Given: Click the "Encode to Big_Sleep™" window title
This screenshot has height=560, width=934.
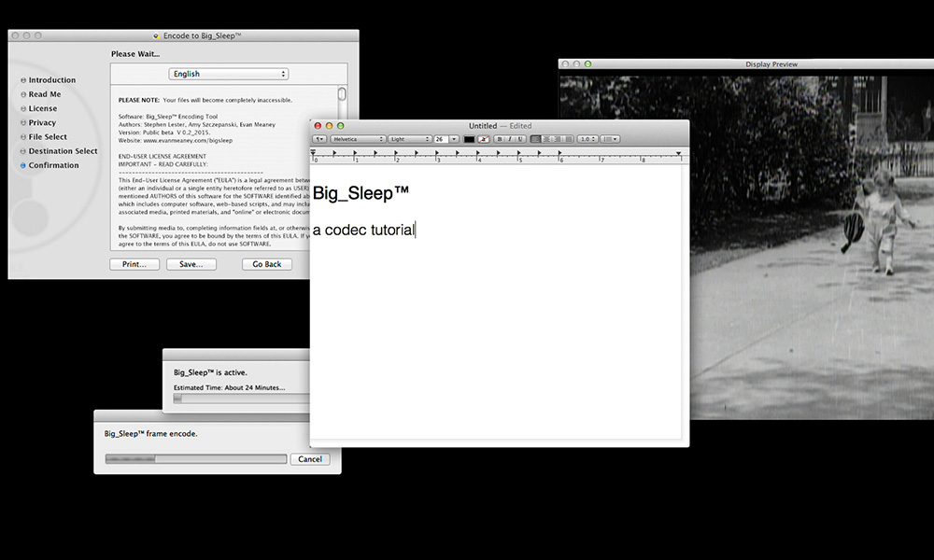Looking at the screenshot, I should (x=203, y=35).
